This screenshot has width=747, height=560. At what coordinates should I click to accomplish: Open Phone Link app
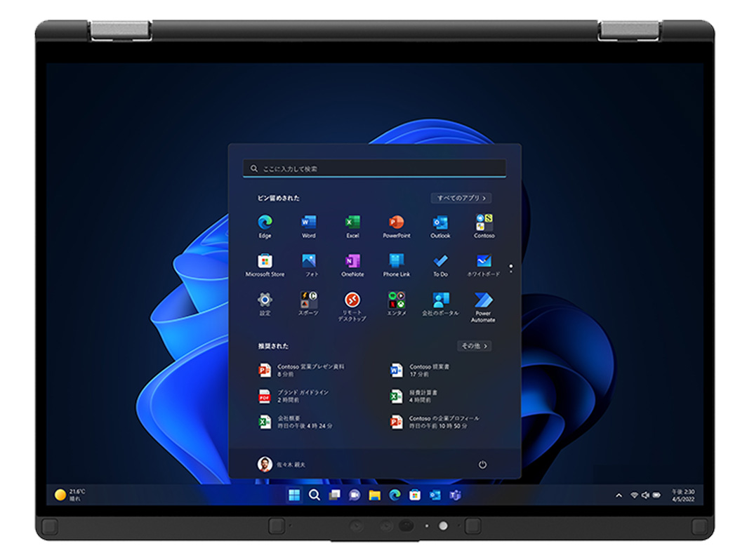[x=397, y=265]
